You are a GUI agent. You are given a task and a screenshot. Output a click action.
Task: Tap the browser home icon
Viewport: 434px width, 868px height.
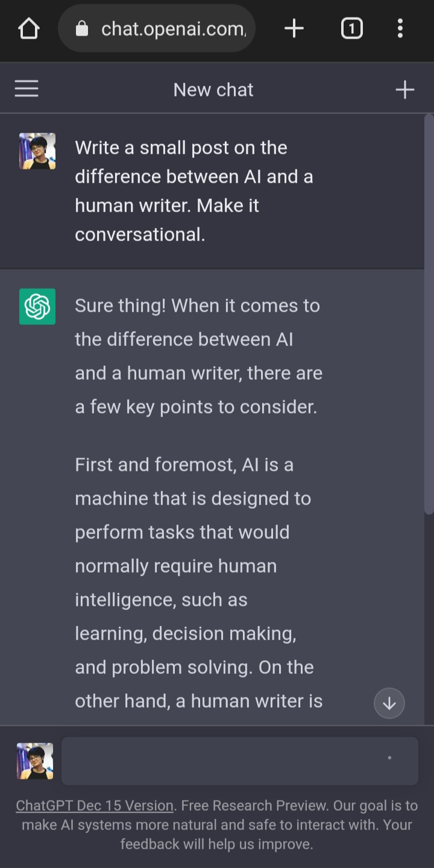(28, 28)
